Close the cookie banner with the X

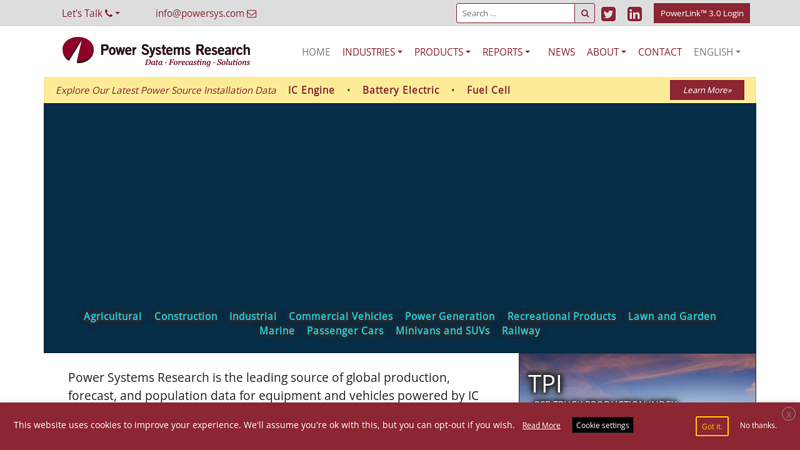788,414
